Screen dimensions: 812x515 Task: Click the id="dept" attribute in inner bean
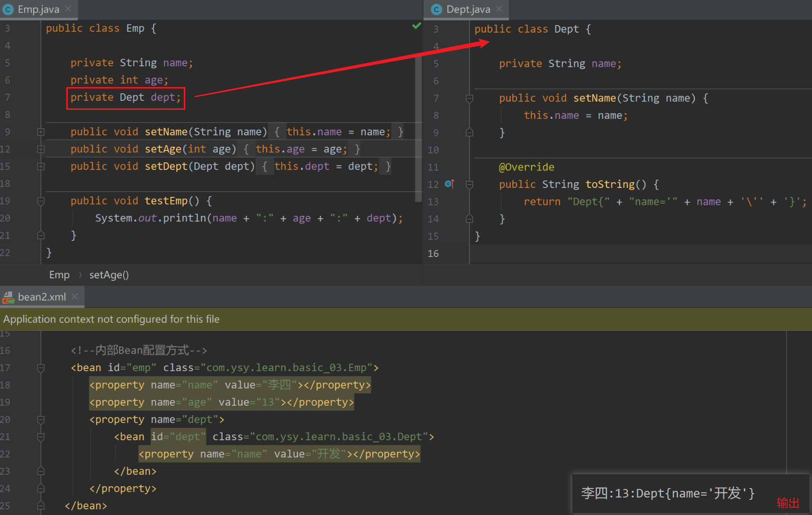(178, 437)
